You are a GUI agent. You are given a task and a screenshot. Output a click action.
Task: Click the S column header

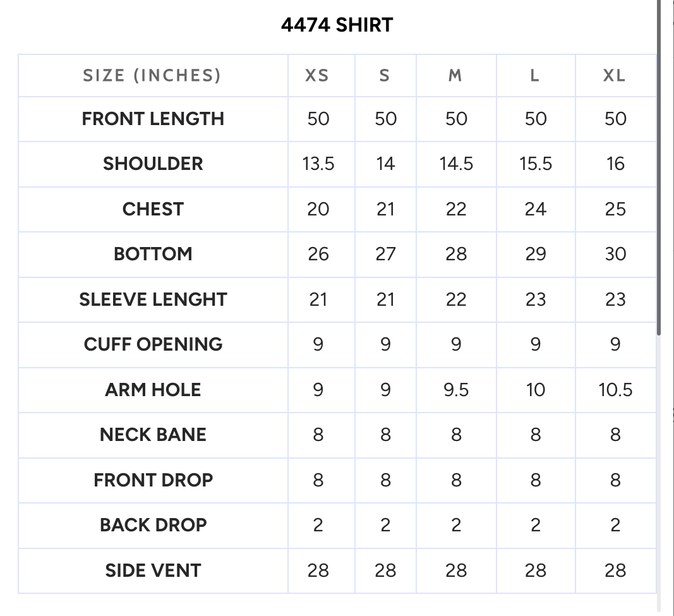point(385,76)
